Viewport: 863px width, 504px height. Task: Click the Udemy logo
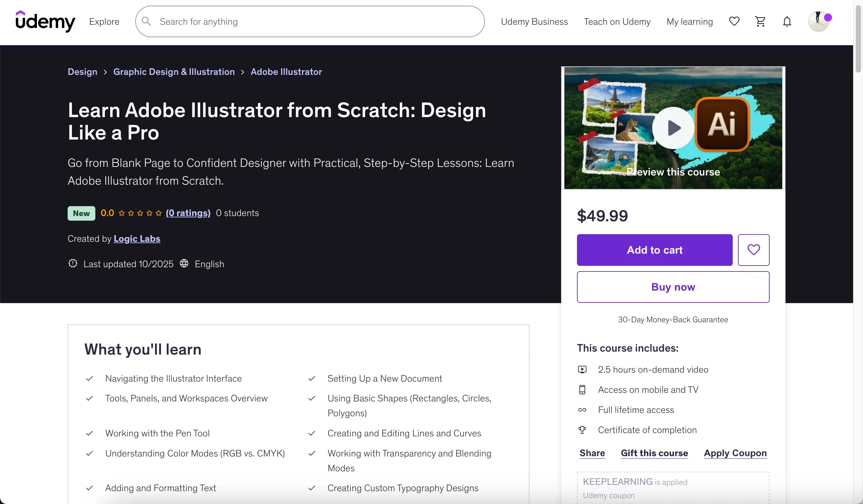tap(45, 21)
